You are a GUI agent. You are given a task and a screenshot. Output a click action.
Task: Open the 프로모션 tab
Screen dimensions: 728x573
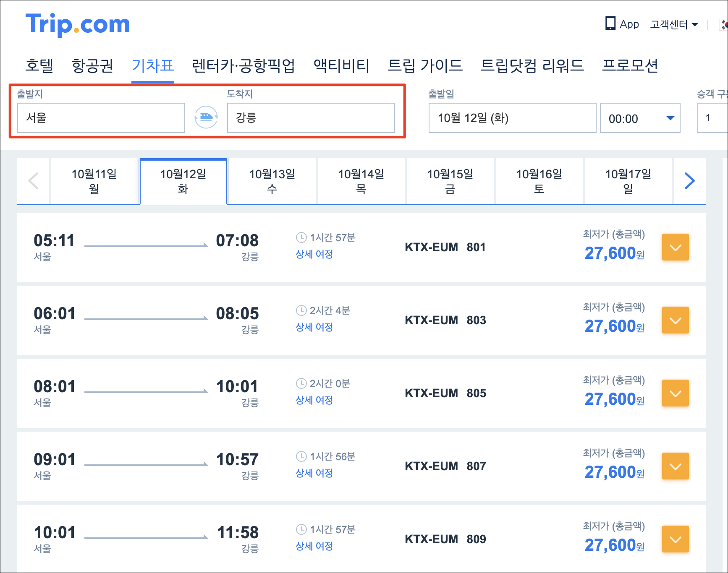coord(630,65)
